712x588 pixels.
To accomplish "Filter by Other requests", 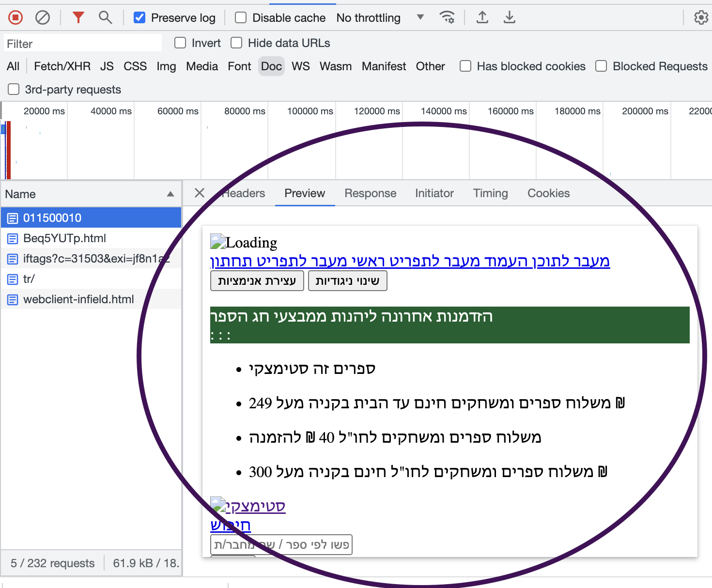I will (430, 66).
